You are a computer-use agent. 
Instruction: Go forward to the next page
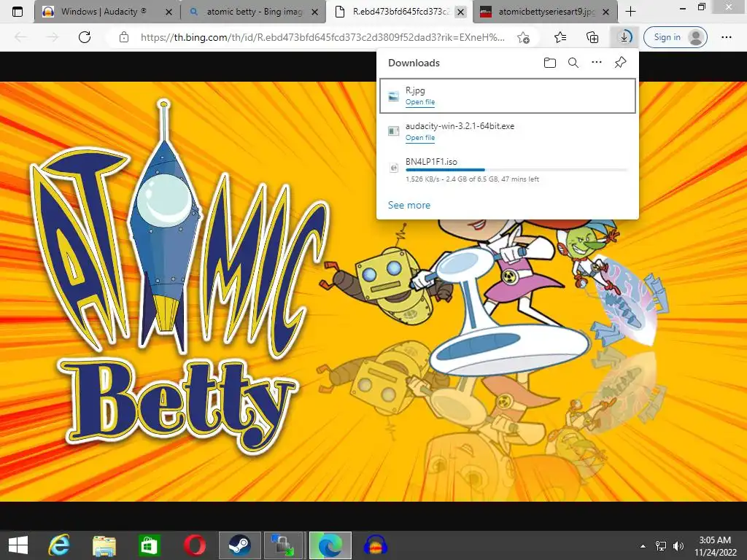(53, 37)
